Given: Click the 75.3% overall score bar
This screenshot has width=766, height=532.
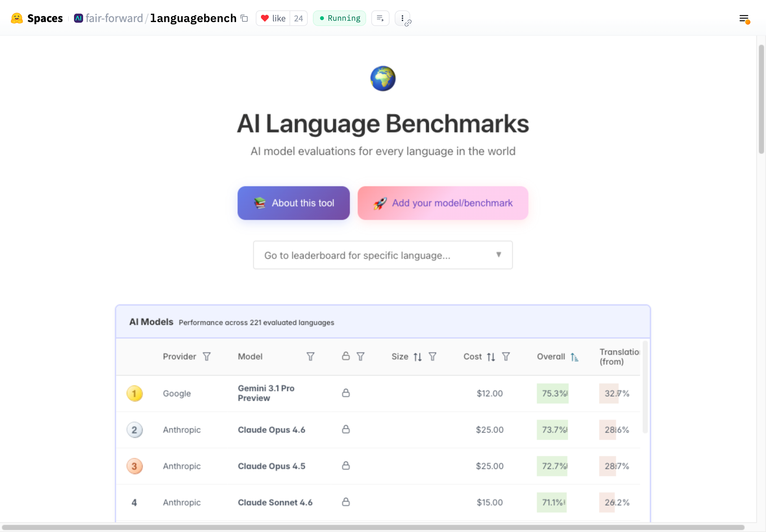Looking at the screenshot, I should pyautogui.click(x=552, y=393).
